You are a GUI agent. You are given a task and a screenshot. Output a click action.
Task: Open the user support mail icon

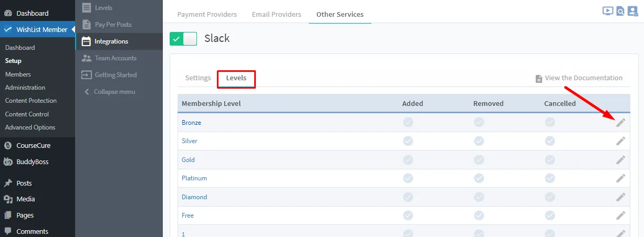[x=632, y=10]
